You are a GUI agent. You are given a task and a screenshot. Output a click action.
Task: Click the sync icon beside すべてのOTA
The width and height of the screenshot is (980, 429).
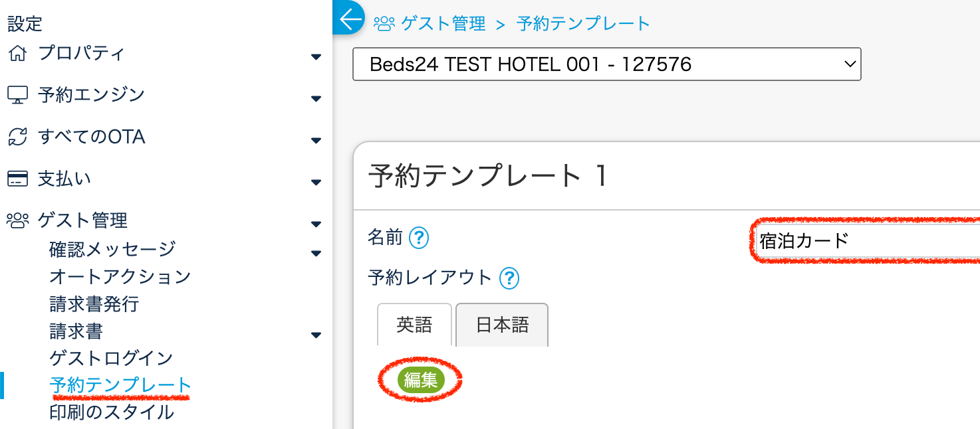17,137
